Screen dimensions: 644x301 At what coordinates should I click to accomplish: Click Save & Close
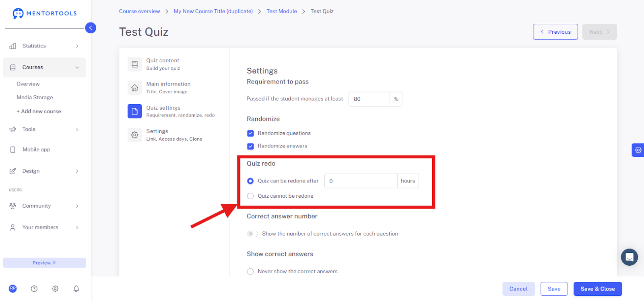[598, 289]
